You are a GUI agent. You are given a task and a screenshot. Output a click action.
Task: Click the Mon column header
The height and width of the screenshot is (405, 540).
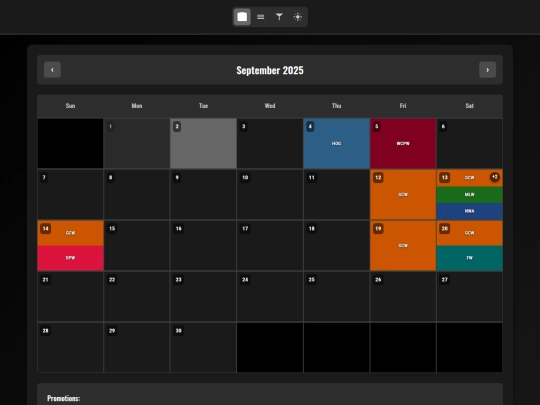[137, 106]
